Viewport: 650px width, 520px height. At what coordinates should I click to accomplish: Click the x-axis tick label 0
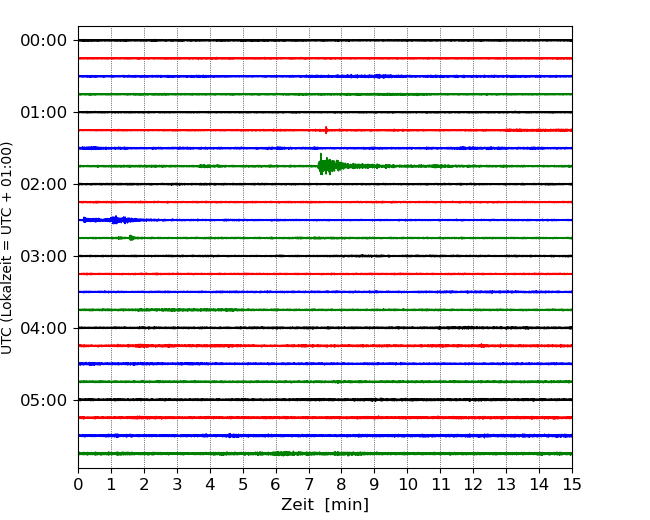point(78,485)
